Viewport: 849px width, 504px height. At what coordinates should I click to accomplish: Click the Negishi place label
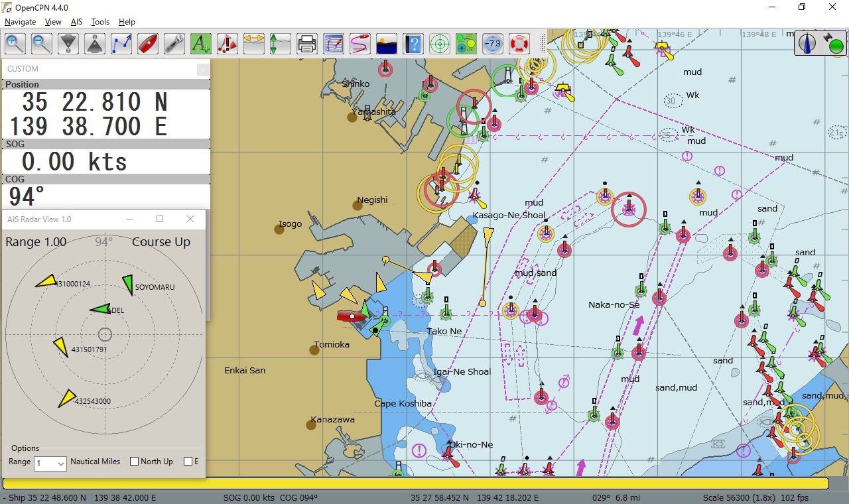pyautogui.click(x=372, y=200)
